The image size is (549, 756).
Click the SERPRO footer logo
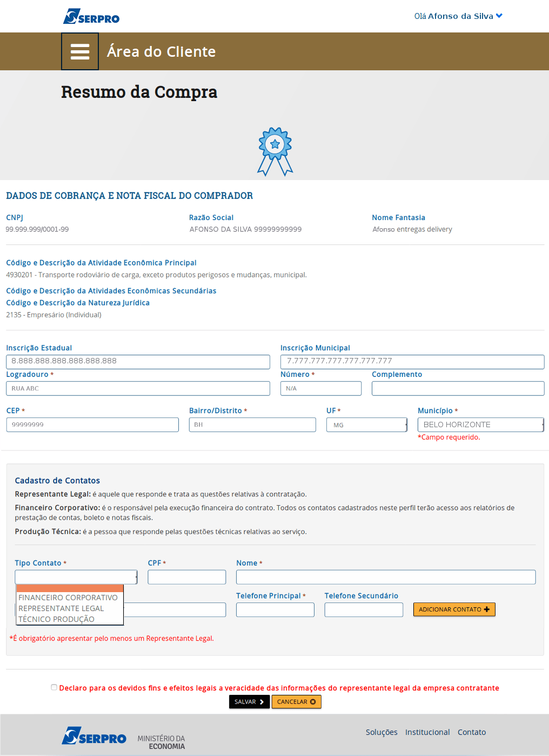(x=94, y=737)
